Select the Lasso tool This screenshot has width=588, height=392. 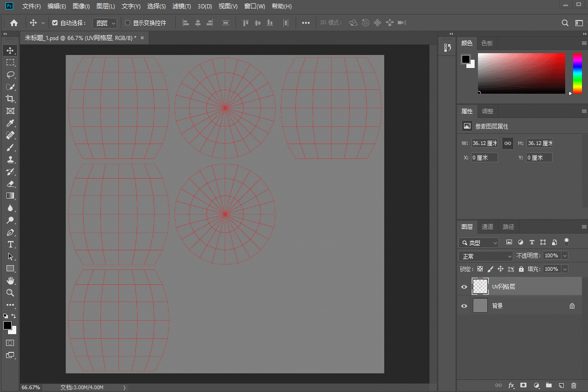(x=10, y=75)
